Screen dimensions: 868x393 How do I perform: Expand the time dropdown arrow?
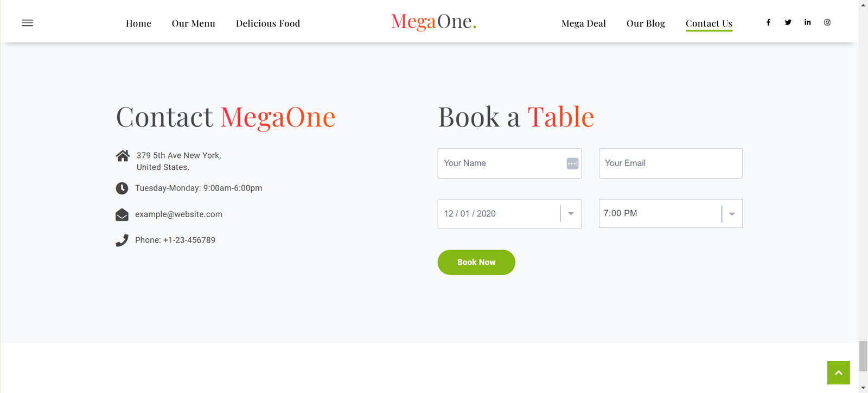click(732, 214)
